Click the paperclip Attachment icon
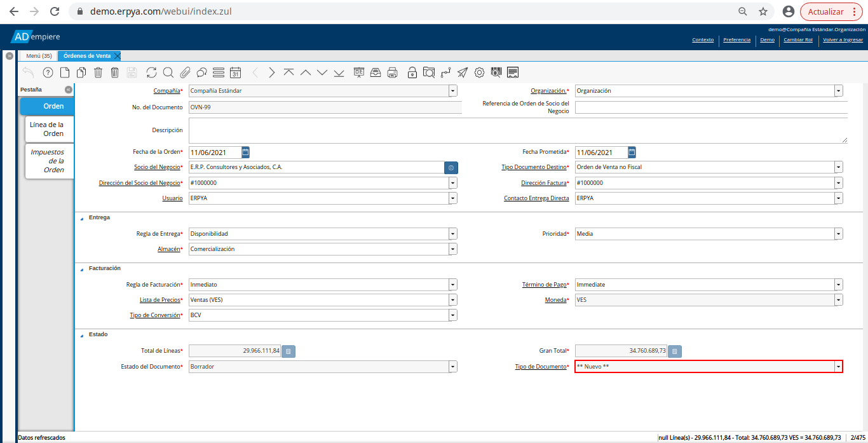 (x=185, y=72)
